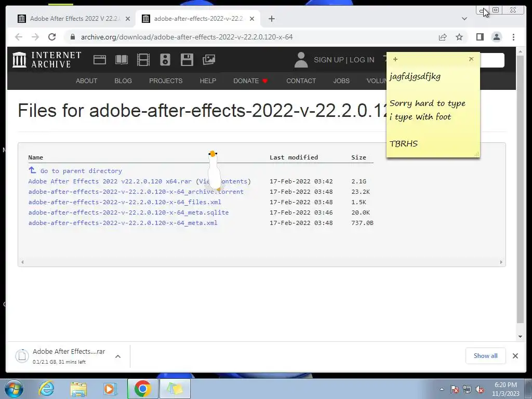Open the _meta.sqlite file link
This screenshot has width=532, height=399.
click(128, 212)
